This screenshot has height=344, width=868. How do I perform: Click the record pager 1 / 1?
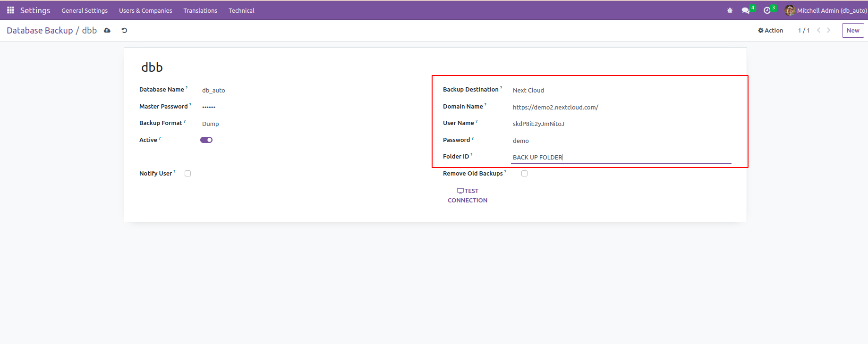coord(804,30)
